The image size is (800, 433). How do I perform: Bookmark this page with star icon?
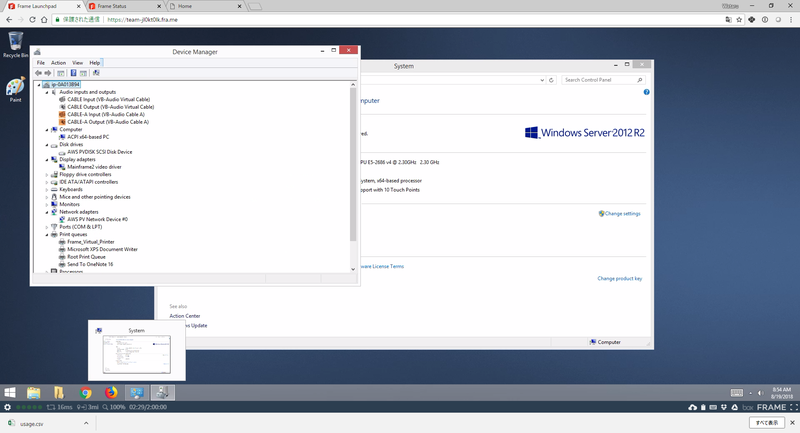[739, 19]
